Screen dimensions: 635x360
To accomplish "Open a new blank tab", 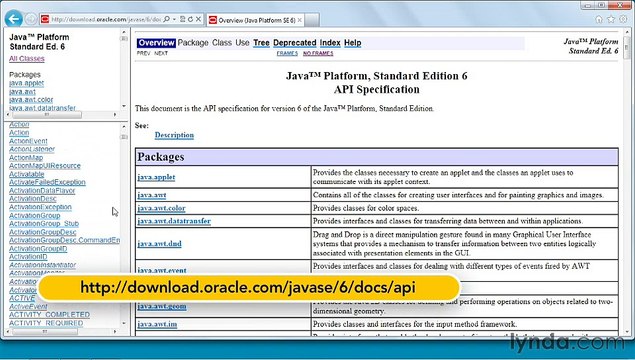I will tap(311, 20).
